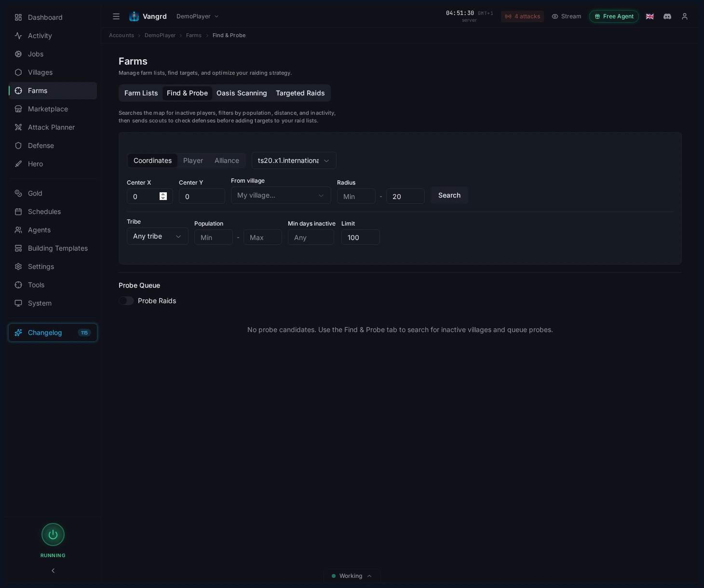Expand the Any tribe dropdown
This screenshot has width=704, height=588.
coord(157,236)
